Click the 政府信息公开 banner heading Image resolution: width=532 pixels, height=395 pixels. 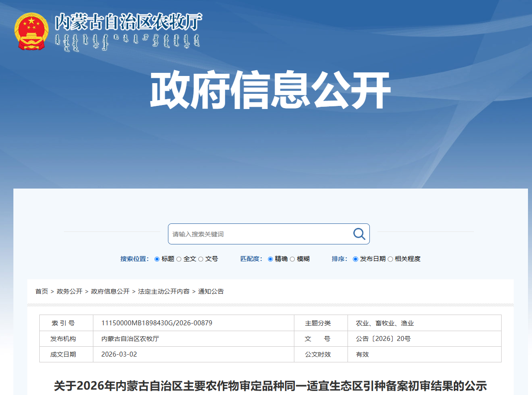tap(270, 92)
